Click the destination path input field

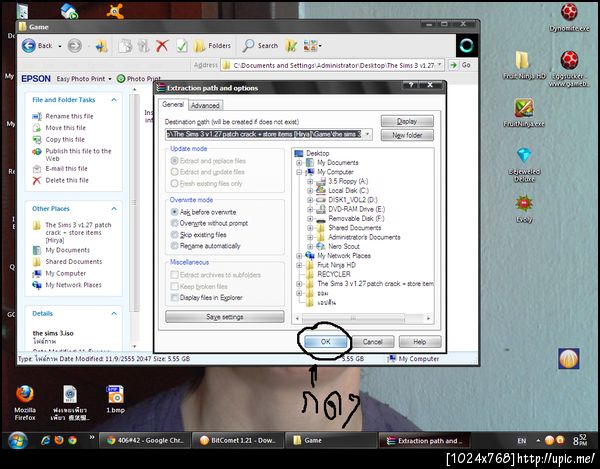pyautogui.click(x=264, y=134)
